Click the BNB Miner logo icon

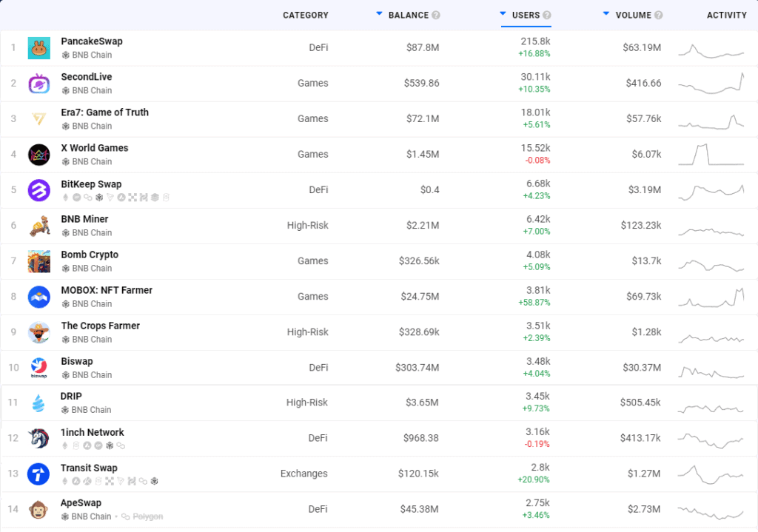(39, 226)
